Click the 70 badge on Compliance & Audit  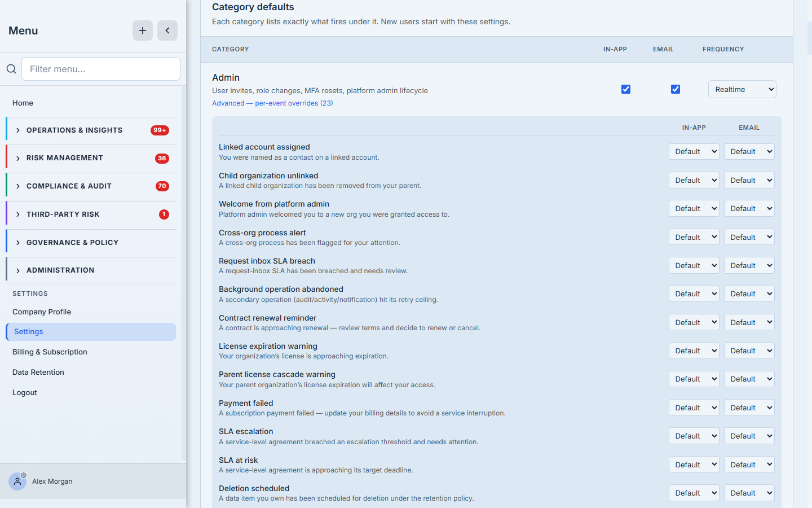(162, 186)
